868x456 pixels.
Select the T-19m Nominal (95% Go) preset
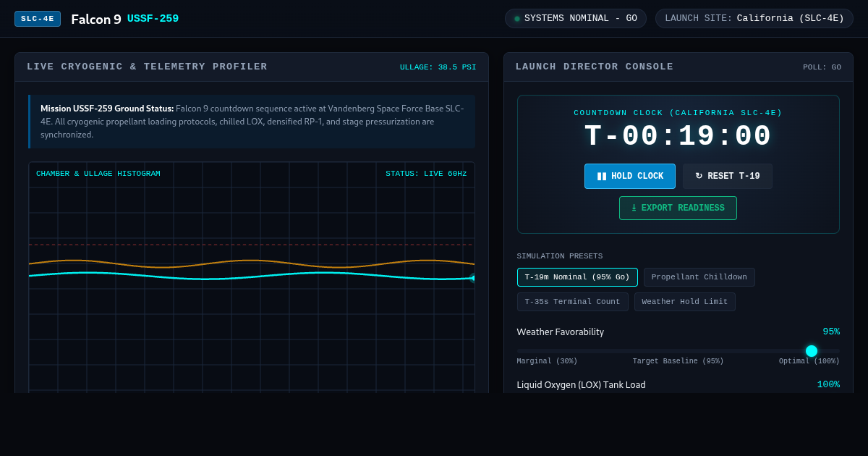(x=577, y=277)
